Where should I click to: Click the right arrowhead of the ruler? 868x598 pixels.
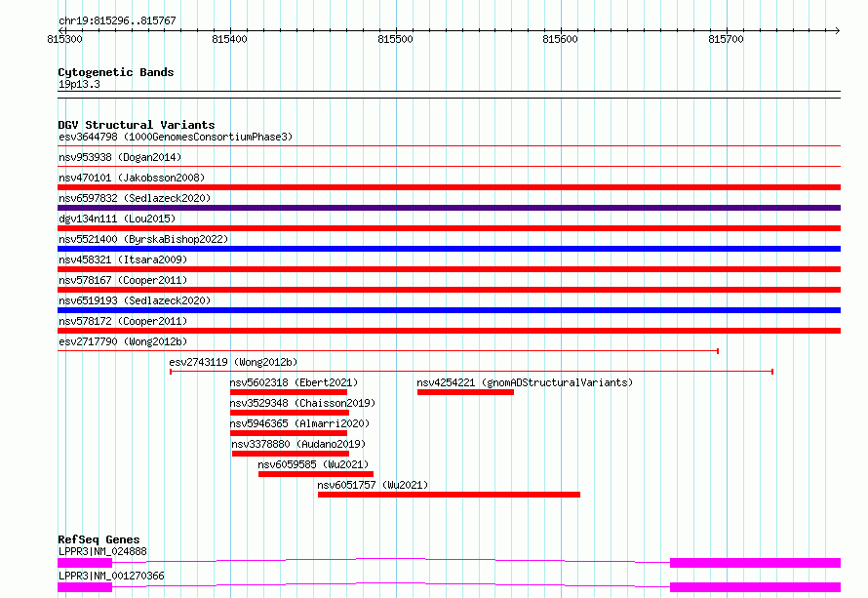pyautogui.click(x=837, y=30)
